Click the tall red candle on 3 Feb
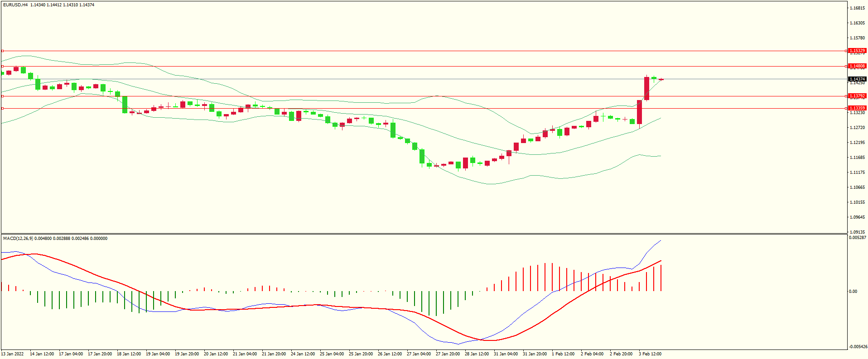 [640, 112]
